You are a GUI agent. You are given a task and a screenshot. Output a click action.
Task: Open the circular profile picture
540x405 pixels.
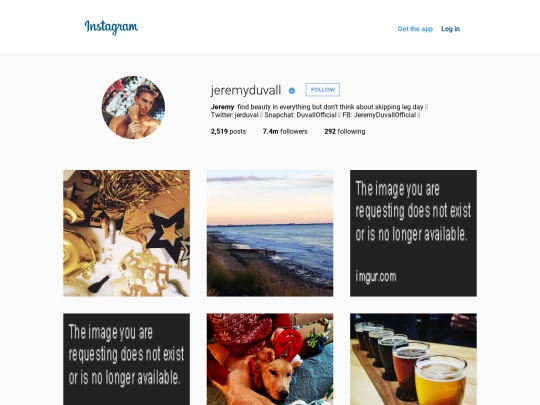[133, 107]
